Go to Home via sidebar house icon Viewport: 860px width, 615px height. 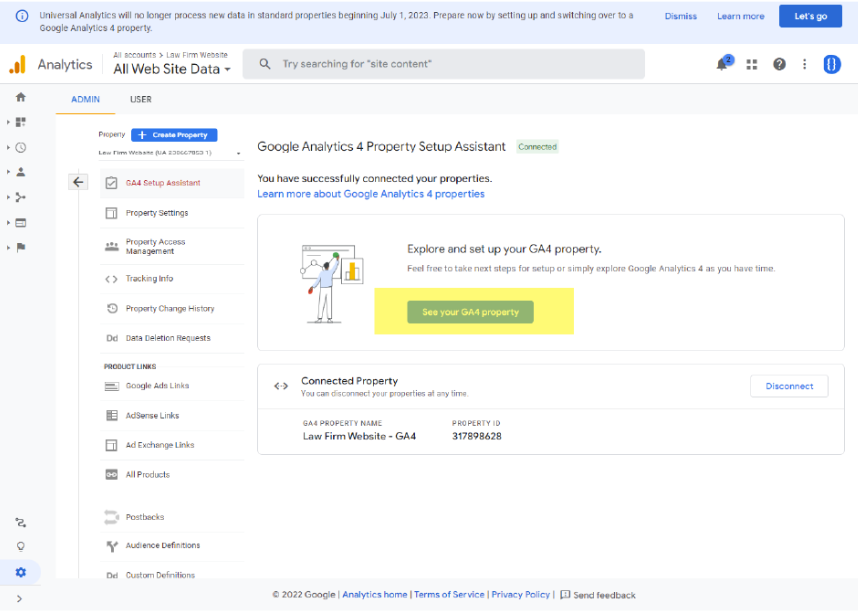pos(21,97)
